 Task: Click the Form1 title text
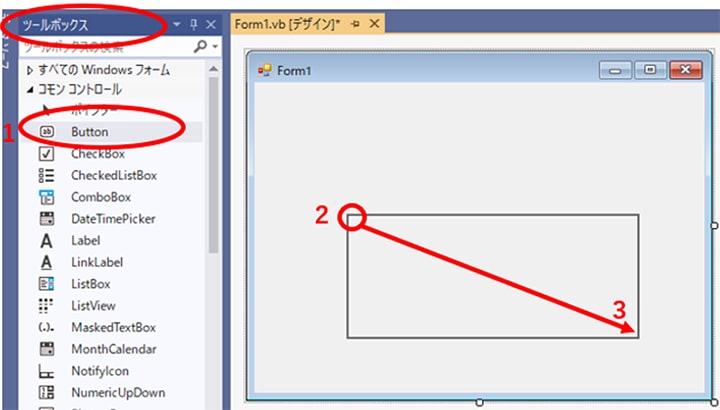pyautogui.click(x=294, y=71)
